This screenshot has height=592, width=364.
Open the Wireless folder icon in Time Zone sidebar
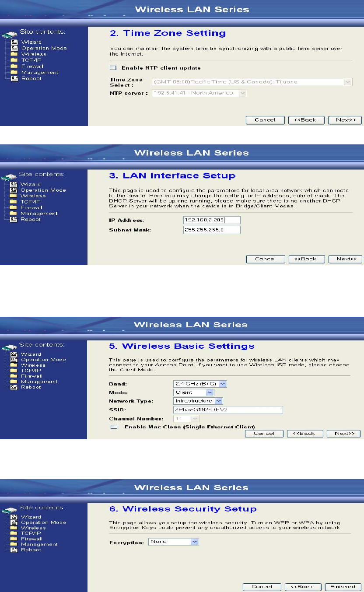14,54
